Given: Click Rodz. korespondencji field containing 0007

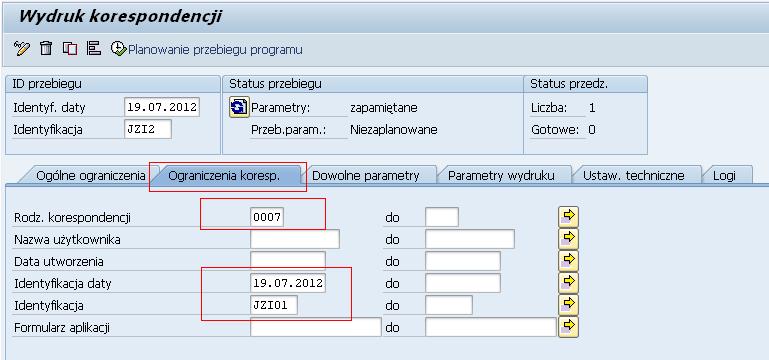Looking at the screenshot, I should pos(267,217).
